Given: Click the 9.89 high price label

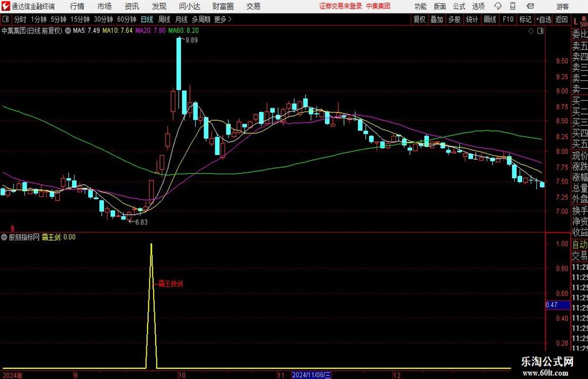Looking at the screenshot, I should tap(191, 40).
